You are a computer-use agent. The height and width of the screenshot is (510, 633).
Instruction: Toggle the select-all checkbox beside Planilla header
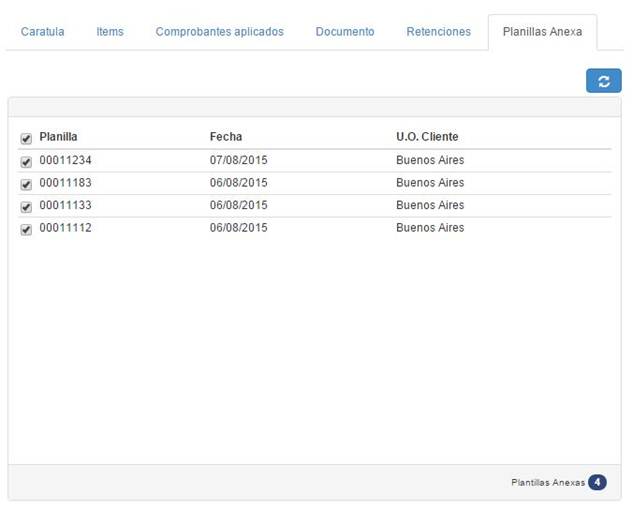pyautogui.click(x=26, y=138)
